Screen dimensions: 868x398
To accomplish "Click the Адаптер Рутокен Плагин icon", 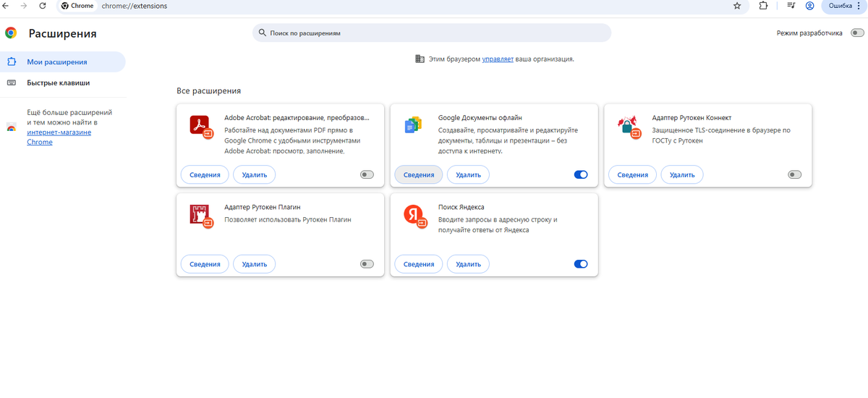I will point(200,215).
